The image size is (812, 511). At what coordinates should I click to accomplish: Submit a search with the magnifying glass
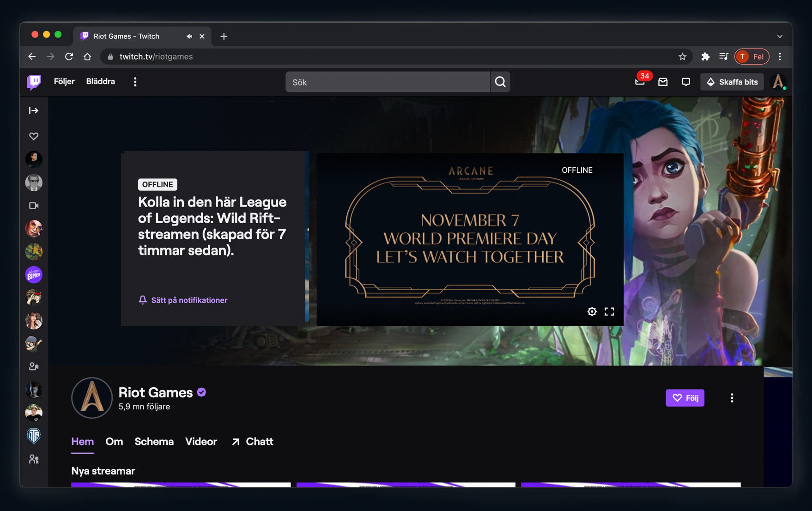(x=500, y=82)
